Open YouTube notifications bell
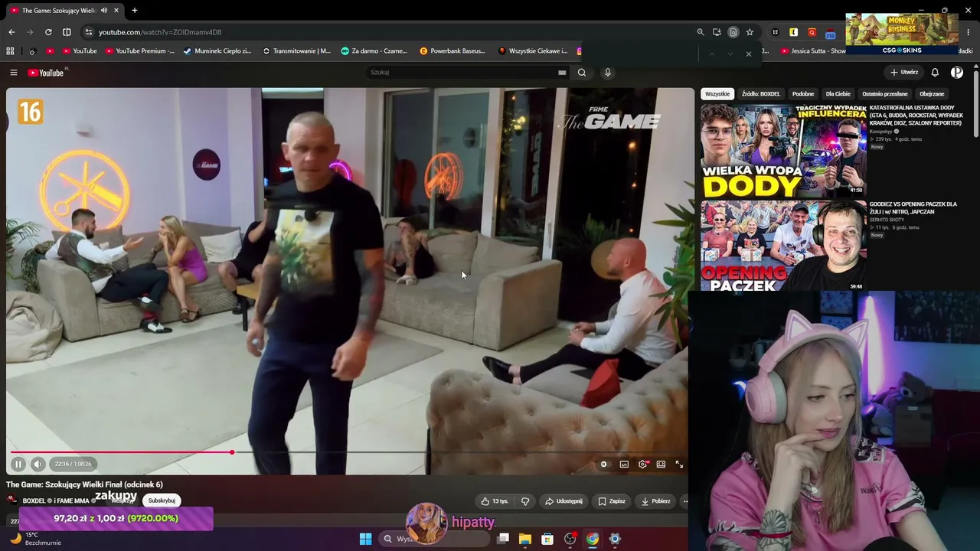Screen dimensions: 980x551 pyautogui.click(x=935, y=73)
